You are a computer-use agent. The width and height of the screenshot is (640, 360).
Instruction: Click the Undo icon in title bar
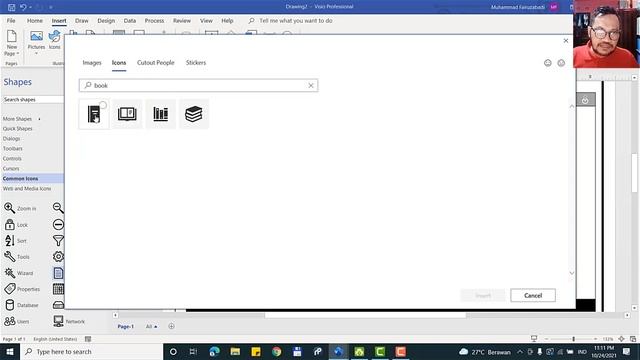23,7
